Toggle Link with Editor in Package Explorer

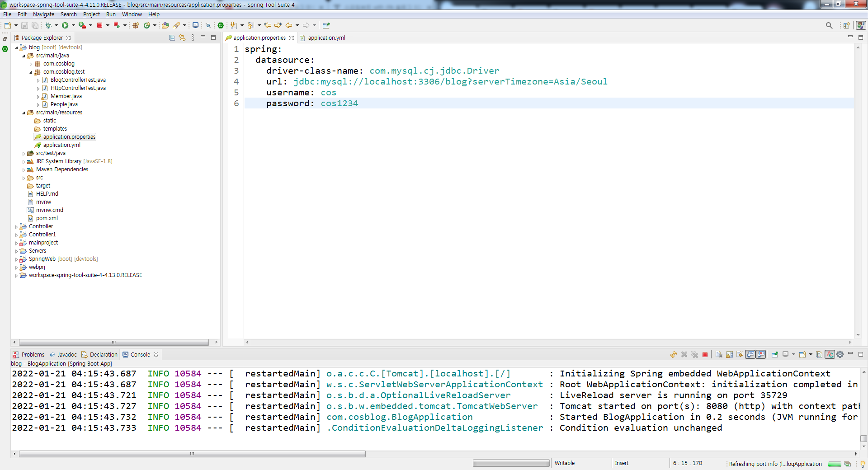(x=182, y=38)
